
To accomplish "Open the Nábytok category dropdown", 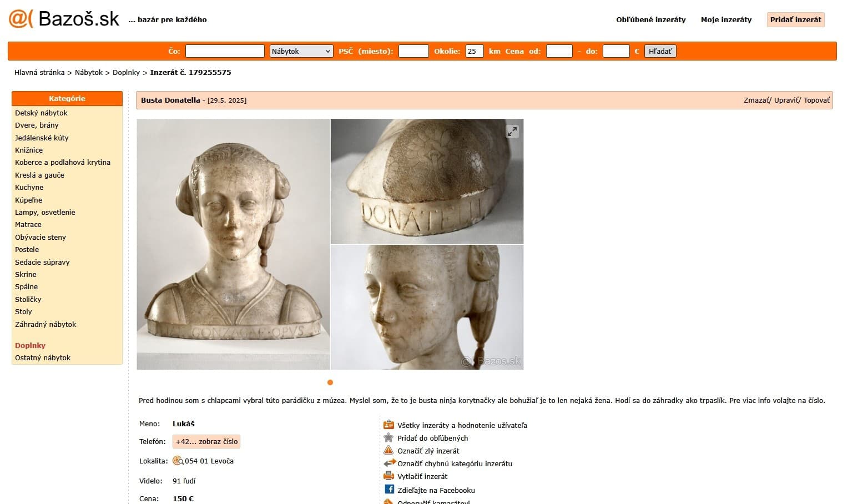I will coord(301,51).
